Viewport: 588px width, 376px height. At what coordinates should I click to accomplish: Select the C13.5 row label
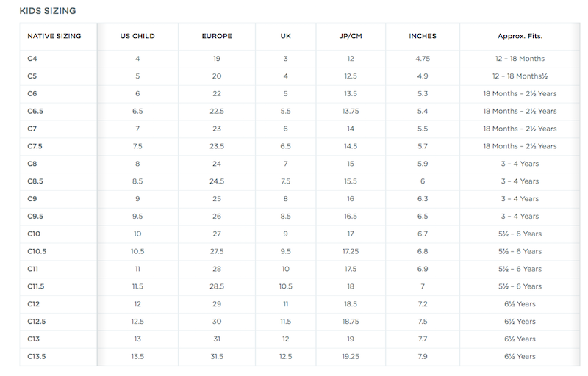coord(37,356)
